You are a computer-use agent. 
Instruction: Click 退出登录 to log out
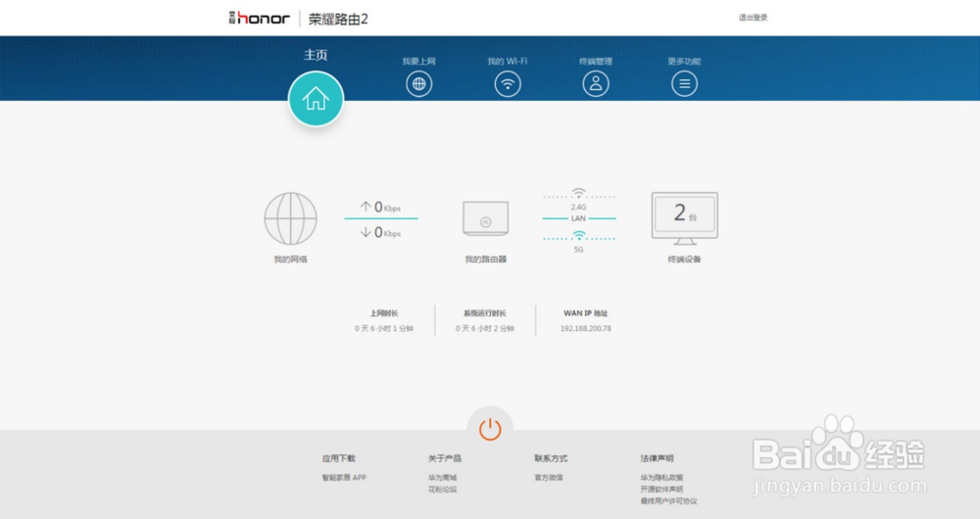point(753,18)
